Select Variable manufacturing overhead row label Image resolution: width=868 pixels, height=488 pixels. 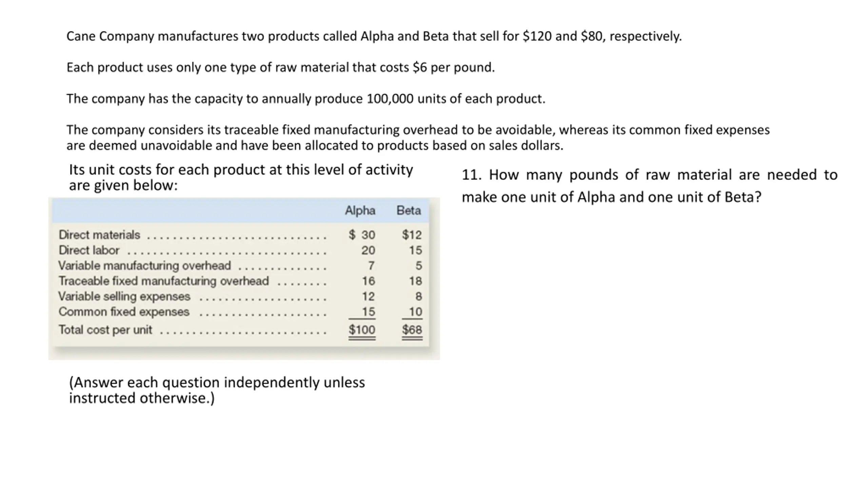coord(145,265)
